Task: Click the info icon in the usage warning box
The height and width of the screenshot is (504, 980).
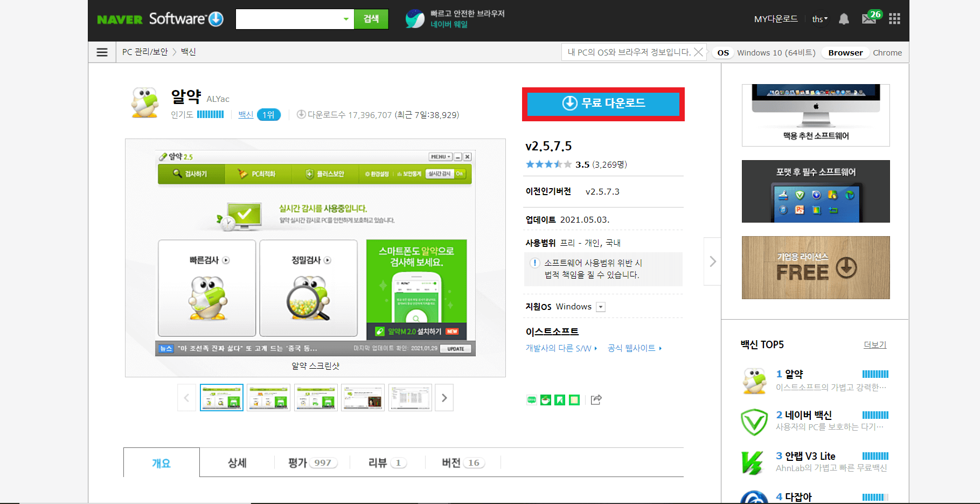Action: tap(534, 263)
